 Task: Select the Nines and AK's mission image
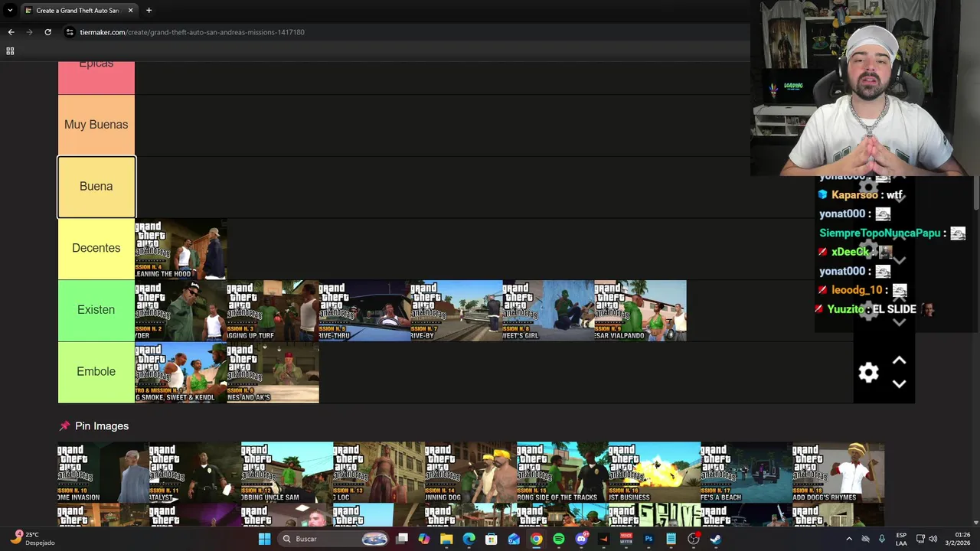tap(273, 372)
